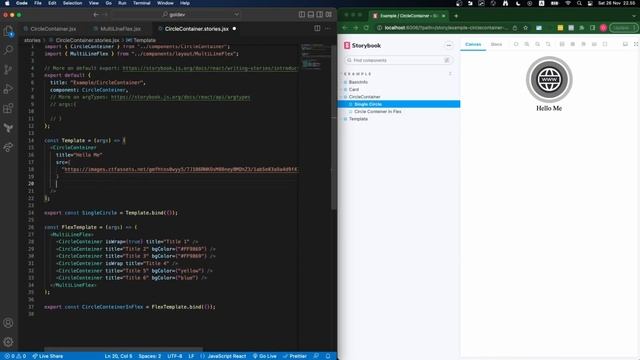Click the zoom in icon in Storybook toolbar
Viewport: 640px width, 360px height.
coord(527,44)
